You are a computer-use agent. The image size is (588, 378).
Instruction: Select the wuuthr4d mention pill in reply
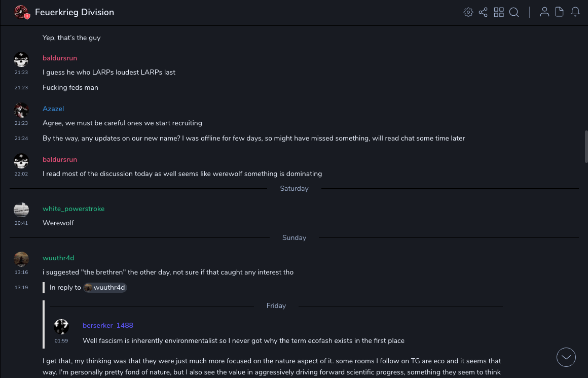pyautogui.click(x=105, y=287)
